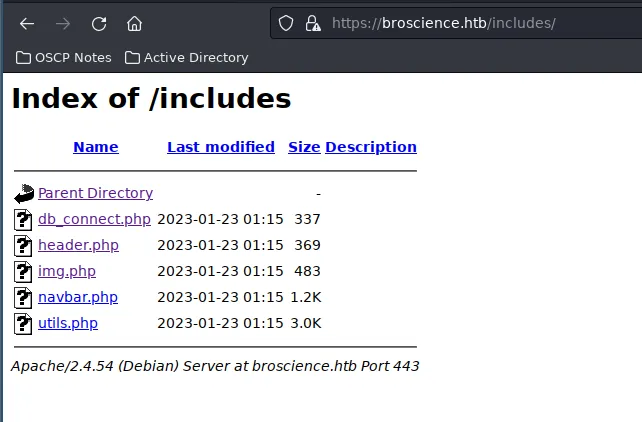The width and height of the screenshot is (642, 422).
Task: Click the forward navigation arrow
Action: pyautogui.click(x=63, y=24)
